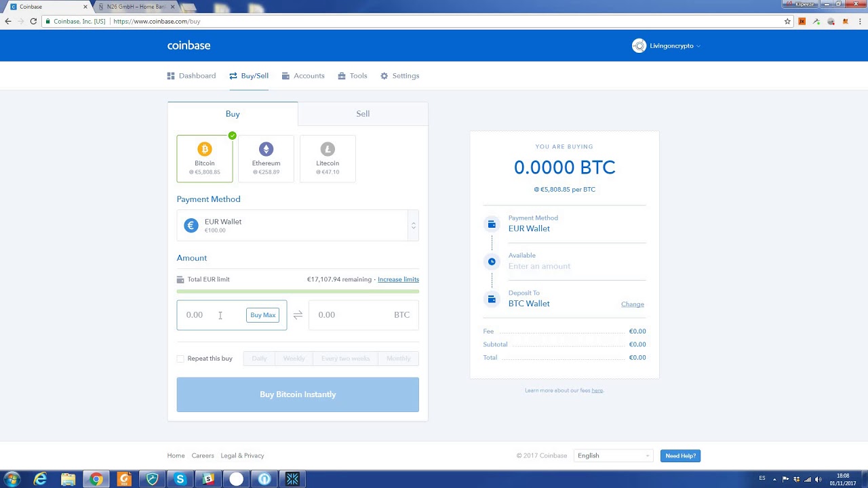
Task: Click the browser address bar URL
Action: pyautogui.click(x=157, y=22)
